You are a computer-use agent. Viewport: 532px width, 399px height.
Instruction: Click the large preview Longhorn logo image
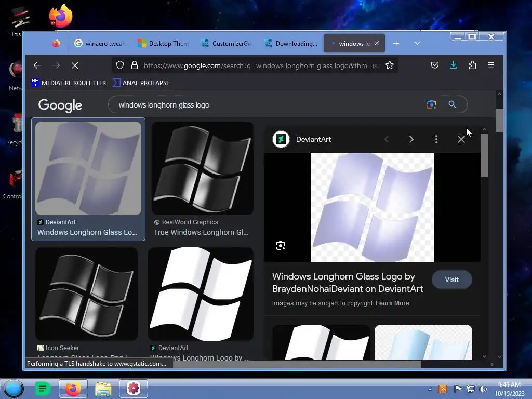click(372, 207)
